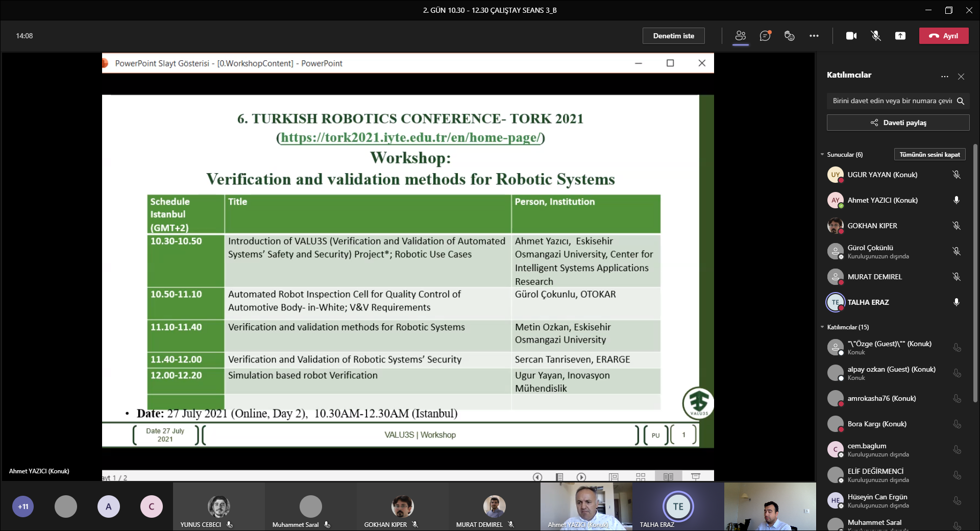Go to next slide arrow icon
Viewport: 980px width, 531px height.
pyautogui.click(x=581, y=477)
